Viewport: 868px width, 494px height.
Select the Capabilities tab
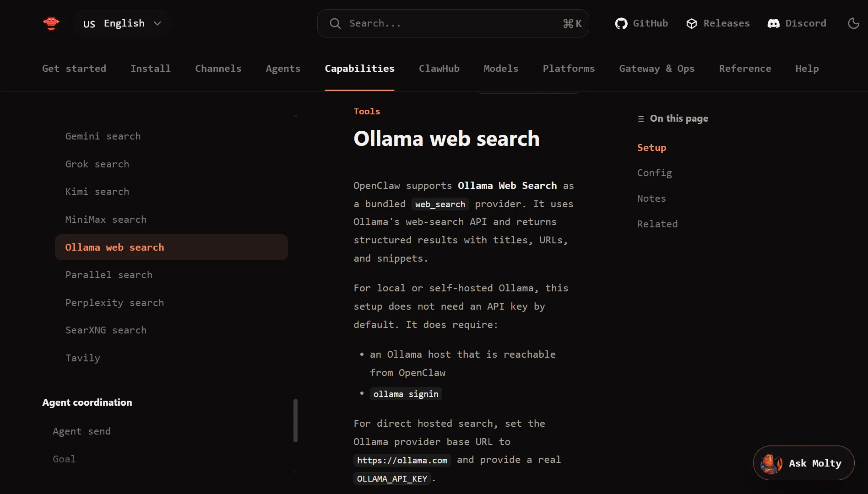(359, 69)
